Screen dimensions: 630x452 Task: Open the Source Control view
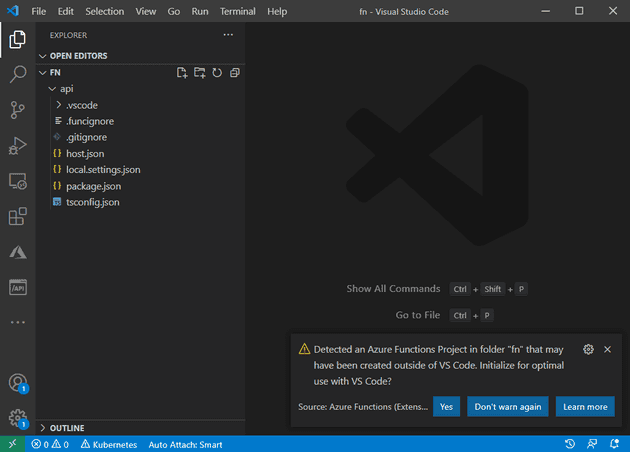pos(17,110)
